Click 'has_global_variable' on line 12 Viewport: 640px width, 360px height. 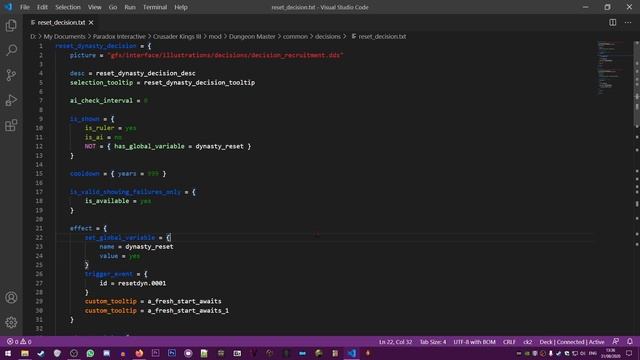point(149,146)
